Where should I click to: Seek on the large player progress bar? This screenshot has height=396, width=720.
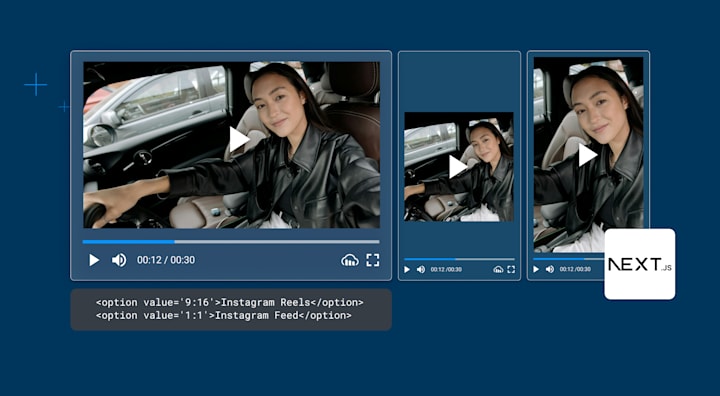coord(231,242)
